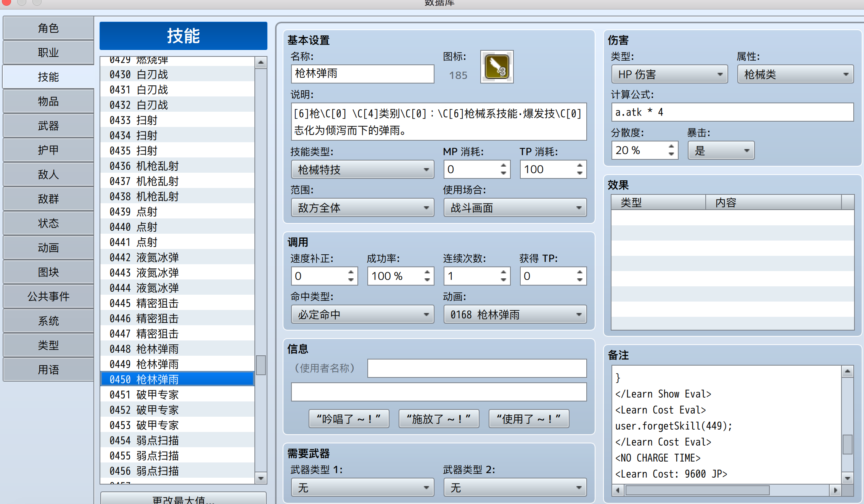Image resolution: width=864 pixels, height=504 pixels.
Task: Select skill 0447 精密狙击
Action: 177,334
